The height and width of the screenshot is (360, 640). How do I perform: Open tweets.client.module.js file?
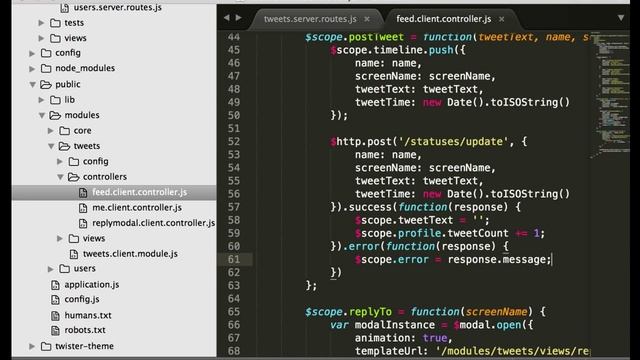[x=130, y=254]
